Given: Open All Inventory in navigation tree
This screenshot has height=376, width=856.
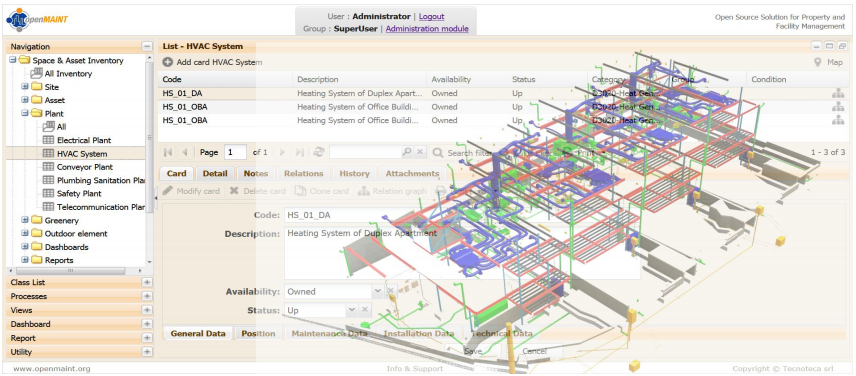Looking at the screenshot, I should click(x=69, y=74).
